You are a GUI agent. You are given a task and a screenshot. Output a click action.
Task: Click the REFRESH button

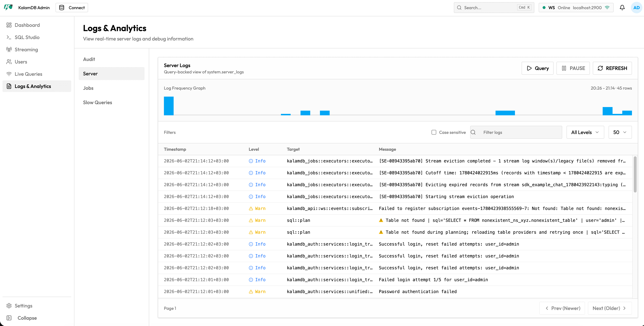pyautogui.click(x=612, y=68)
